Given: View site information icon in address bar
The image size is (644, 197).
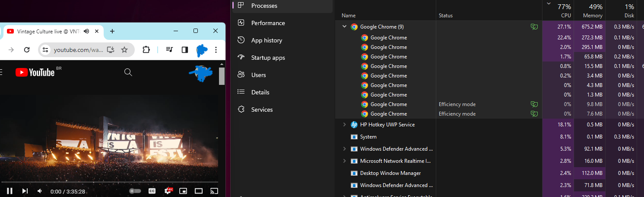Looking at the screenshot, I should (45, 50).
